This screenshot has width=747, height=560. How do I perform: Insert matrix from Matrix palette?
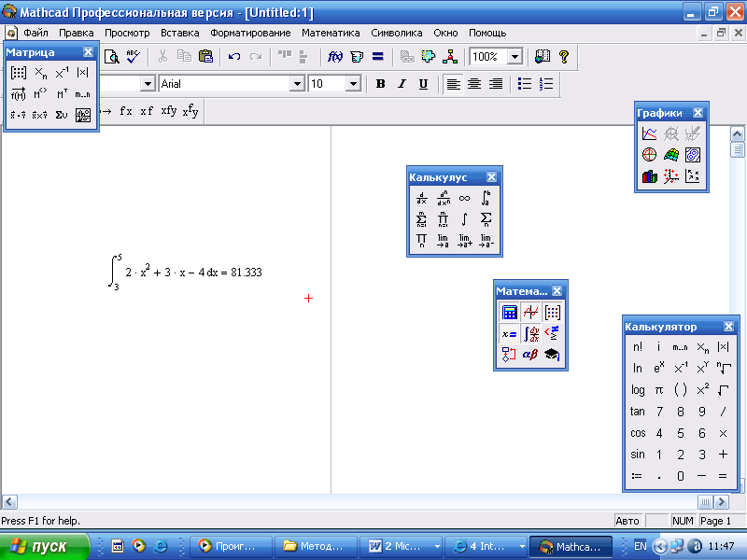18,73
